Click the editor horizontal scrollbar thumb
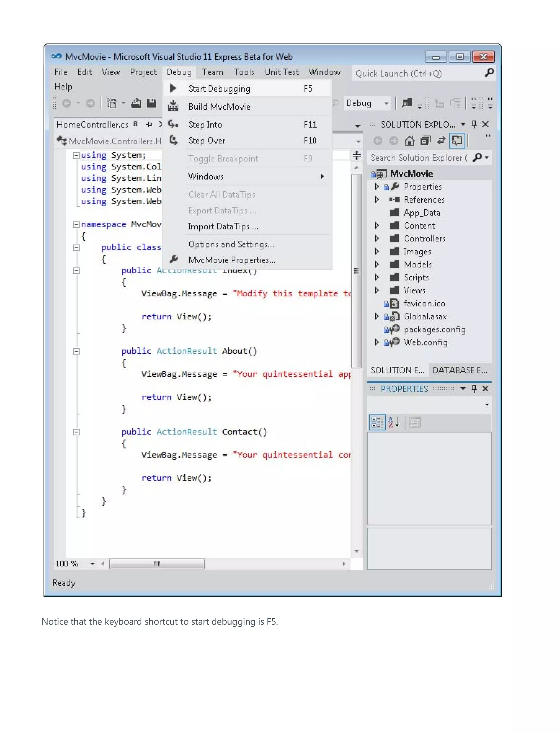Screen dimensions: 560x733 (x=157, y=564)
